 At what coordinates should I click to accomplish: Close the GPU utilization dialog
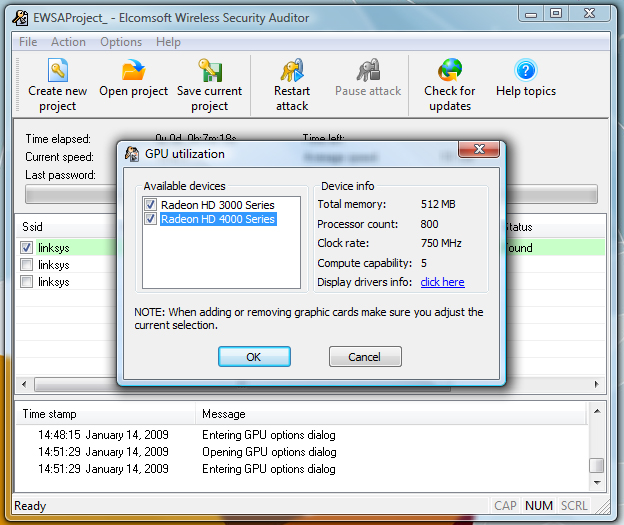(479, 149)
